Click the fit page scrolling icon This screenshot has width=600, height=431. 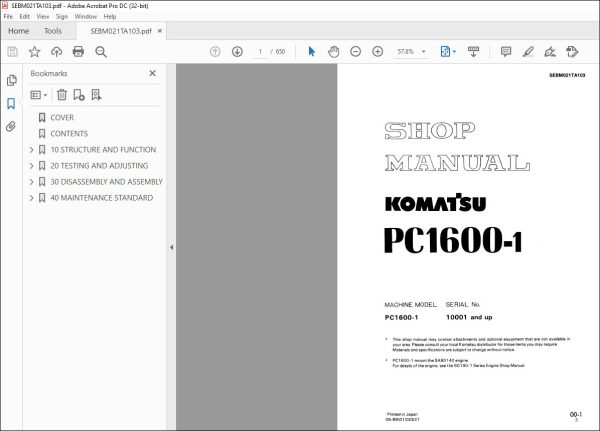point(445,52)
